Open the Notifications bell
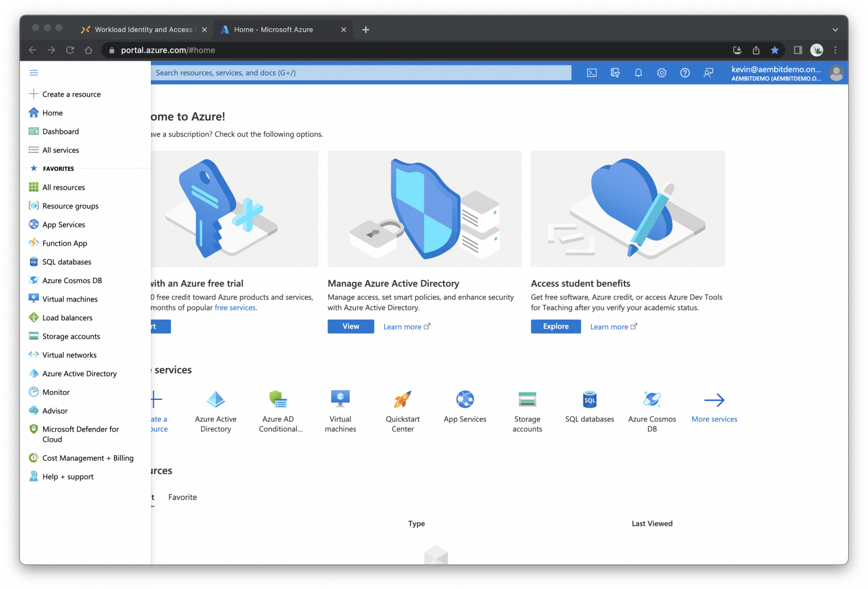This screenshot has width=868, height=589. [638, 72]
